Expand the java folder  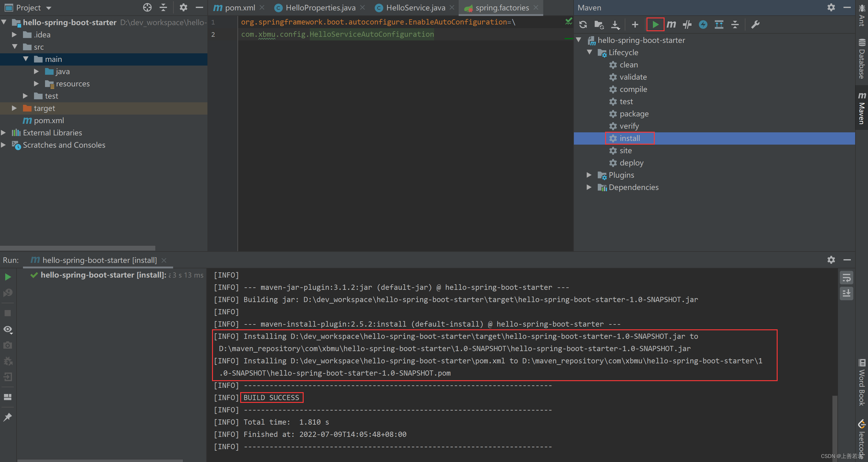36,71
